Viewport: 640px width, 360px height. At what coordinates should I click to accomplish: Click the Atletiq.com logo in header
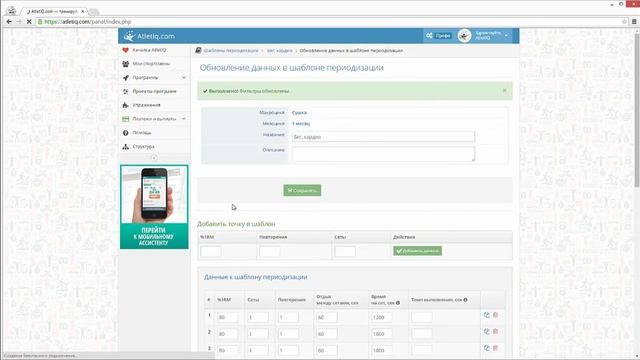(x=149, y=36)
